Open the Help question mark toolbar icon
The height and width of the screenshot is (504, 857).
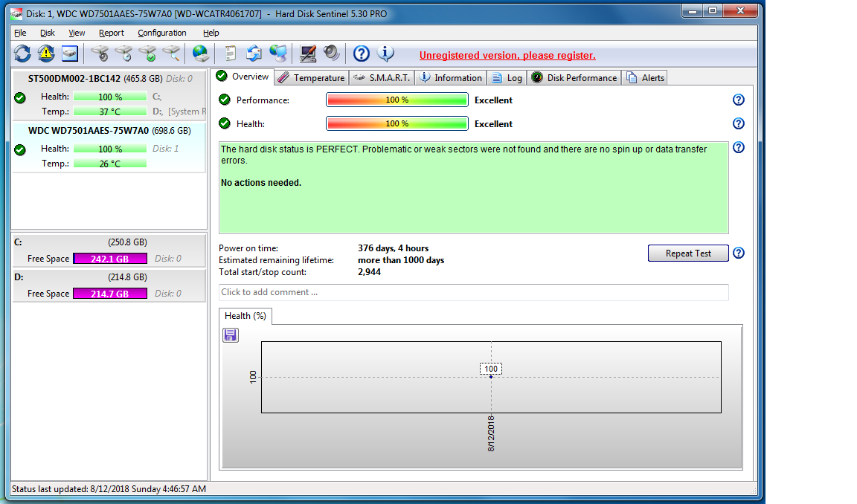pos(361,54)
